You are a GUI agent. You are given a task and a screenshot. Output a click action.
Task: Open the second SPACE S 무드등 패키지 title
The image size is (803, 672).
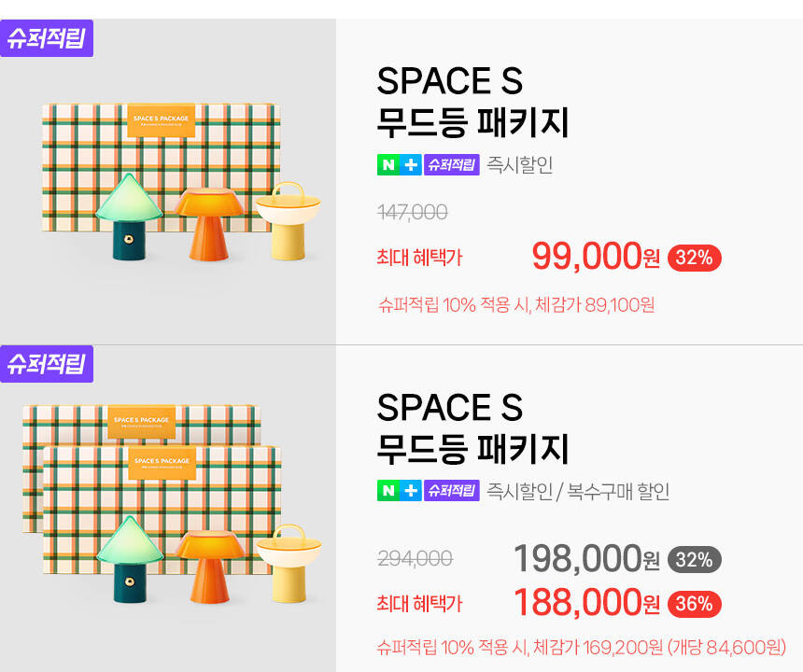(472, 427)
